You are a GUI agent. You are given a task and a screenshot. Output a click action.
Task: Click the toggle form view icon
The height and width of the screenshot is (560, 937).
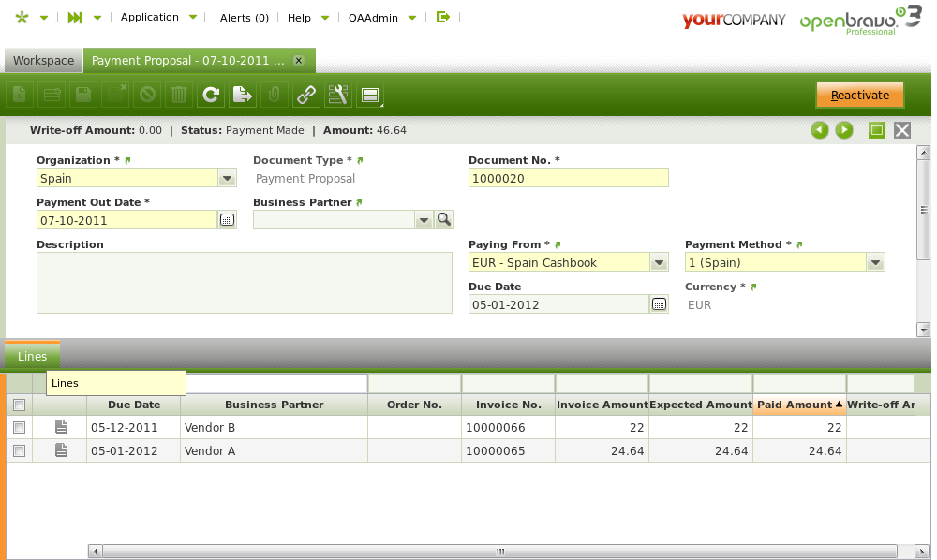click(369, 95)
